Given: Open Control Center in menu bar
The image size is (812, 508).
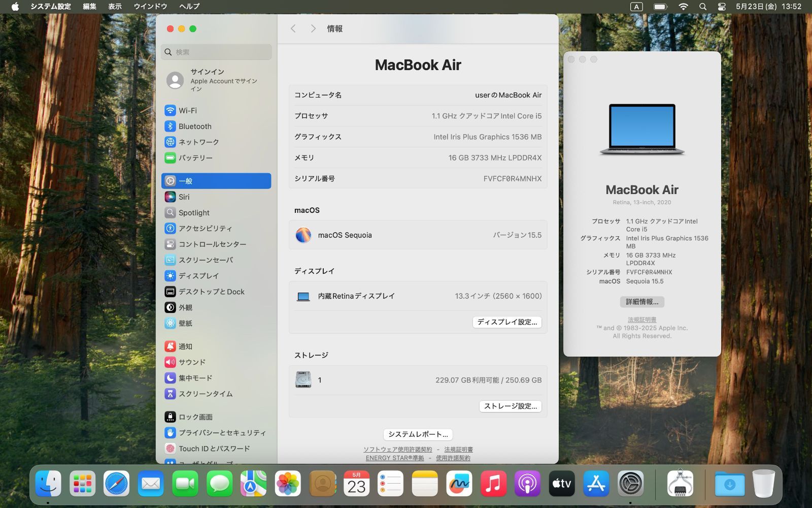Looking at the screenshot, I should click(722, 7).
